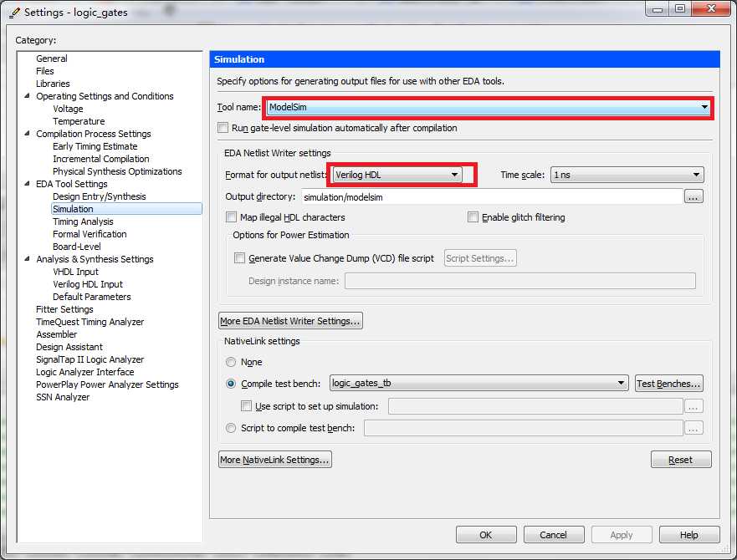Open Design Assistant settings

pos(69,347)
